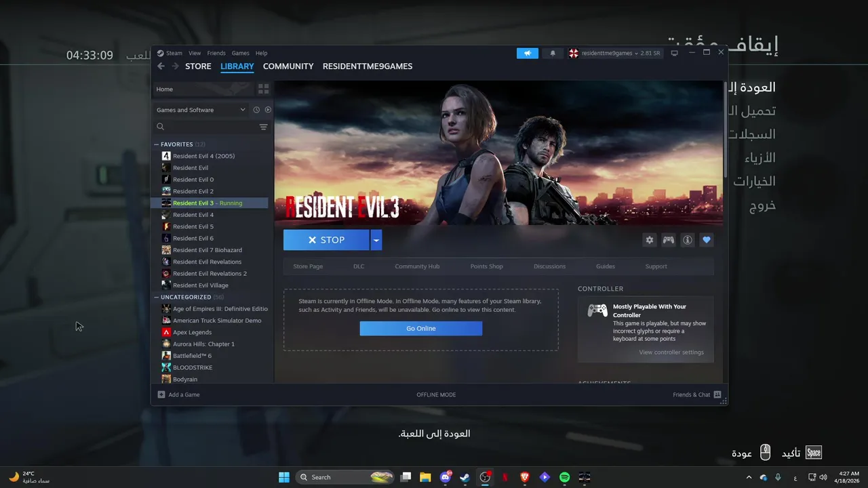Click the library search field
Screen dimensions: 868x488
[x=205, y=127]
